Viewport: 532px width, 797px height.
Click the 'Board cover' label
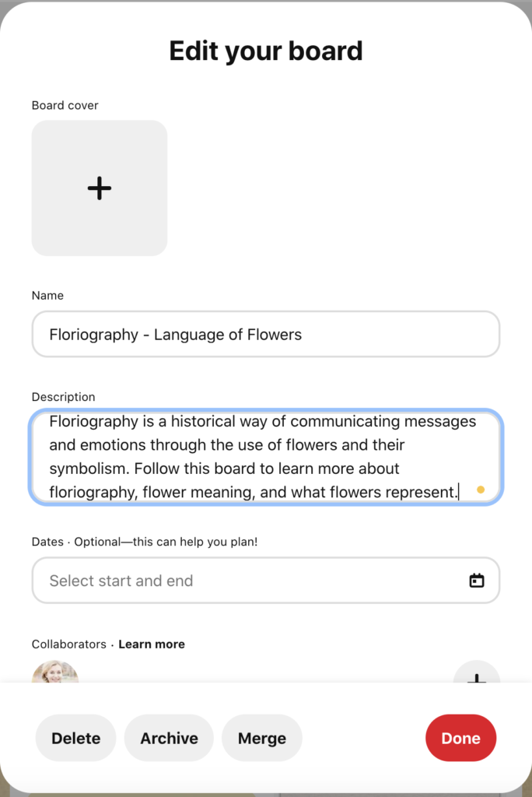65,105
